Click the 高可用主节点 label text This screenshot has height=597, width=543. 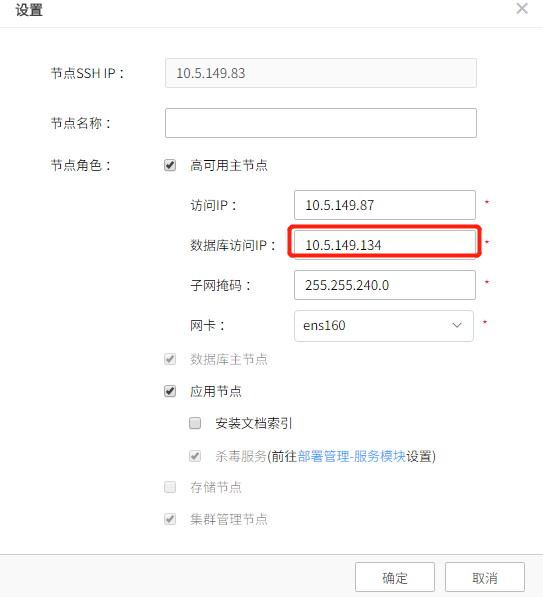[229, 165]
